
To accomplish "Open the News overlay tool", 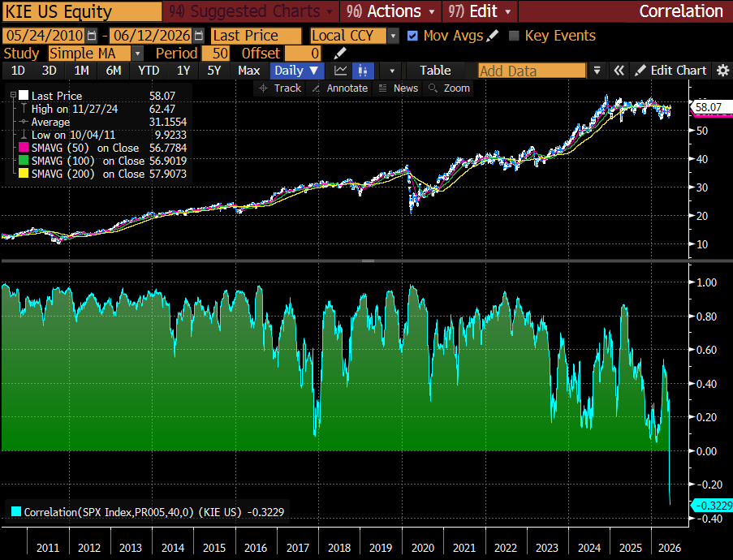I will [x=398, y=88].
